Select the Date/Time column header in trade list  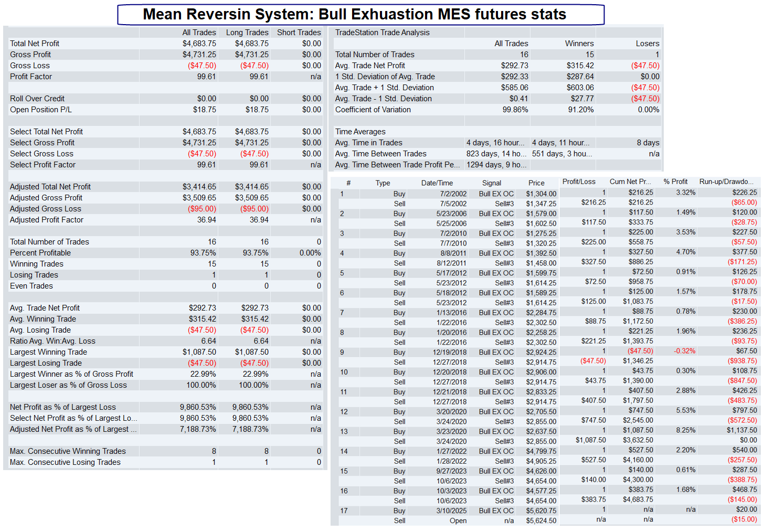(x=437, y=183)
